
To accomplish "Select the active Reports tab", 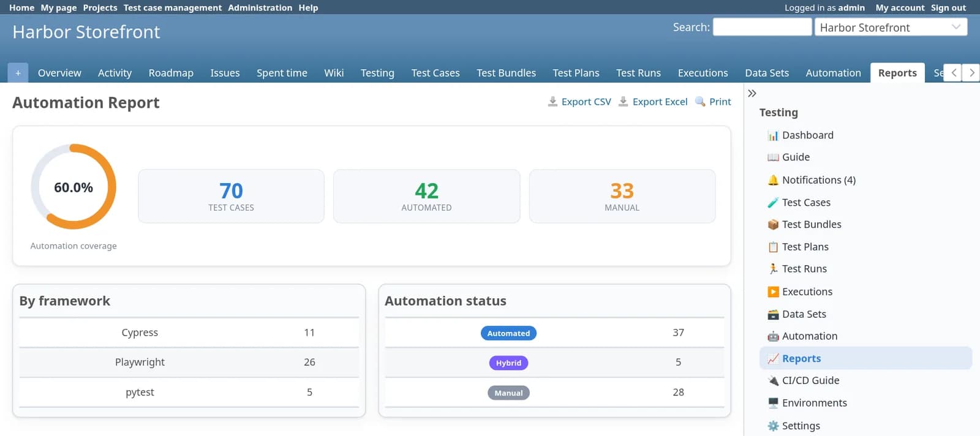I will [897, 73].
